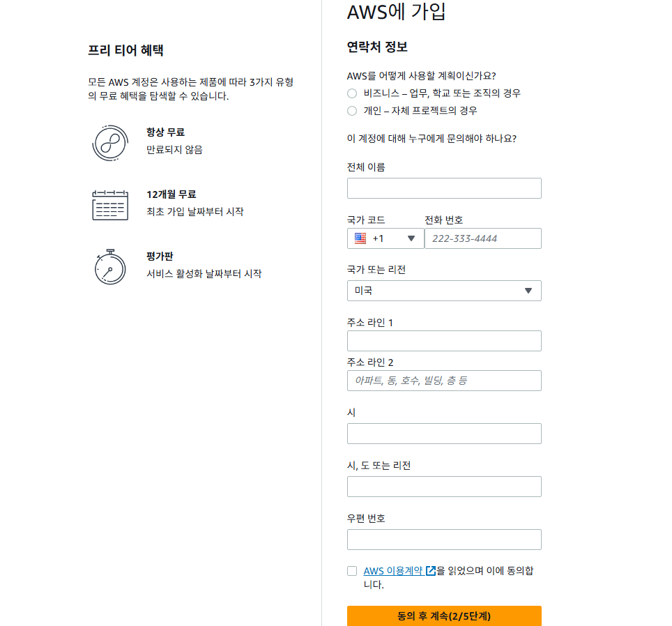The width and height of the screenshot is (672, 626).
Task: Click the infinity always-free icon
Action: pos(110,143)
